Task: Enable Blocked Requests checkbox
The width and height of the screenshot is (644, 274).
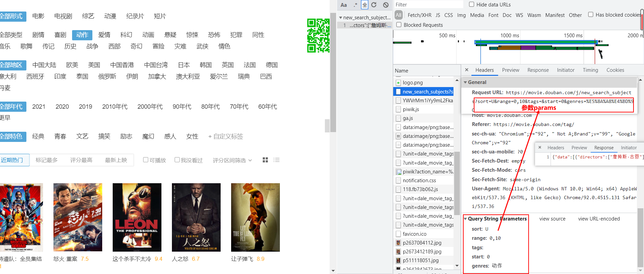Action: pyautogui.click(x=399, y=25)
